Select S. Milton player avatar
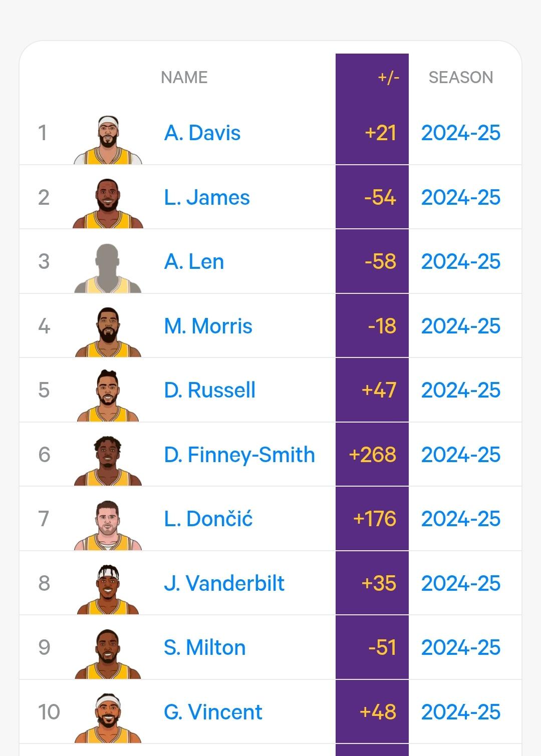 tap(108, 653)
